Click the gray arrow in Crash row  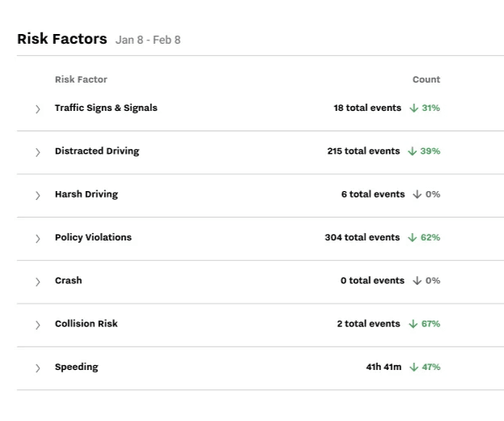(417, 281)
